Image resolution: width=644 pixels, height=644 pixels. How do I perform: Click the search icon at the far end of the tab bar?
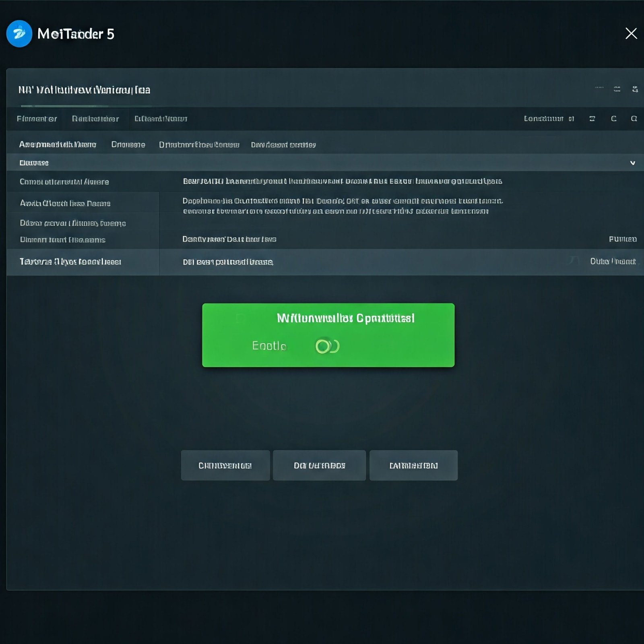[634, 119]
